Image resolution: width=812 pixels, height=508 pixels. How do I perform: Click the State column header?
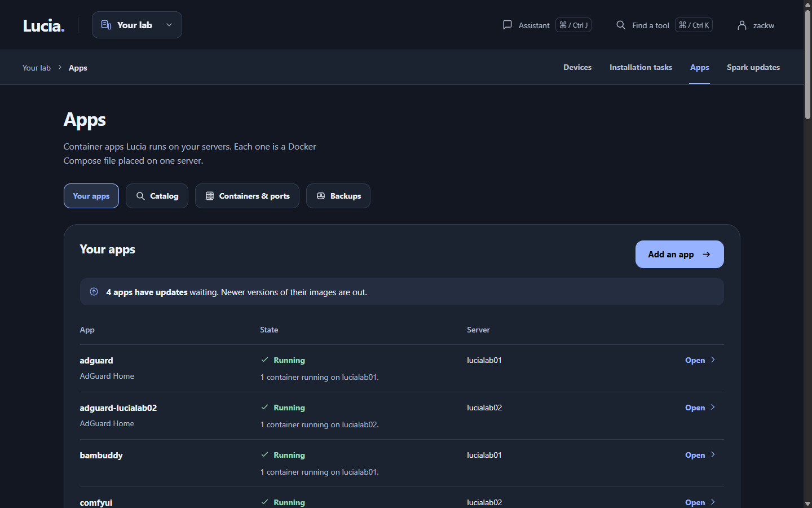coord(269,330)
